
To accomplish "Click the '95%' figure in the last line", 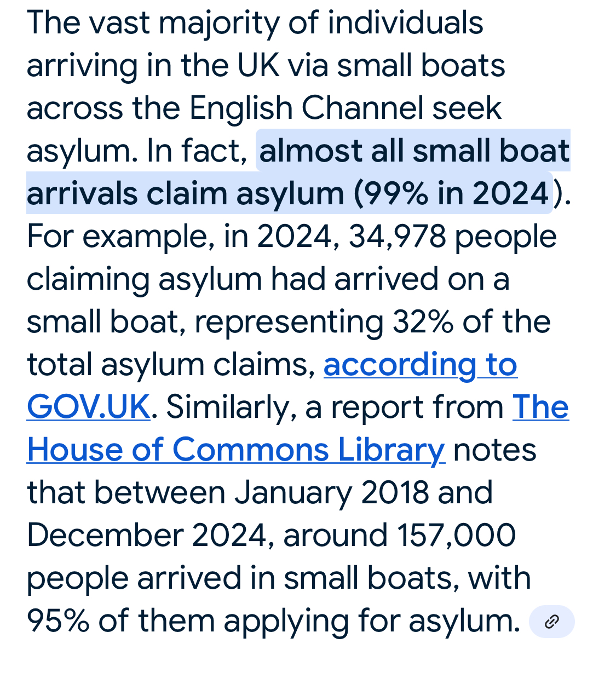I will (58, 620).
